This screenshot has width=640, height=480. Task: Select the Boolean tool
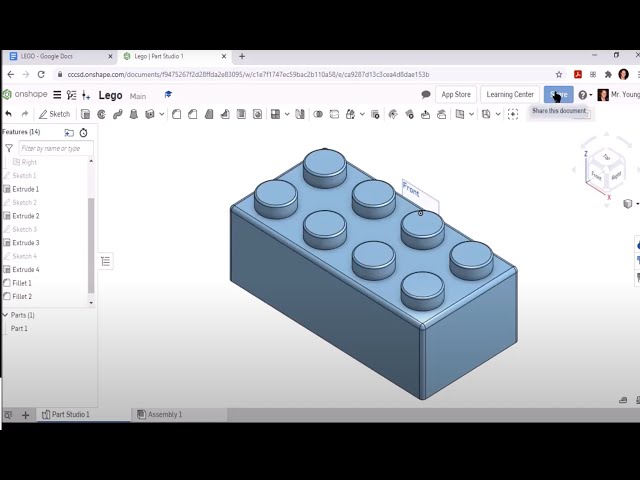tap(318, 114)
